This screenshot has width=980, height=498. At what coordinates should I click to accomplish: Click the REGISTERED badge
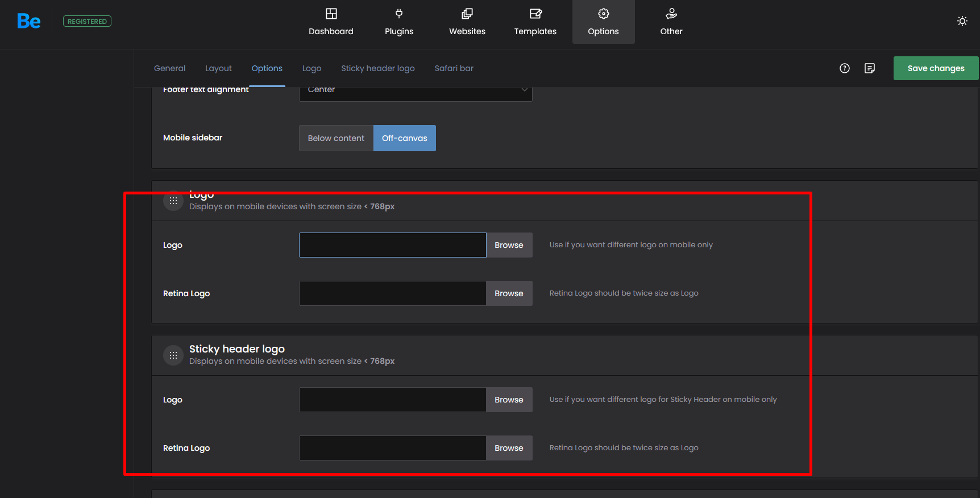coord(87,21)
